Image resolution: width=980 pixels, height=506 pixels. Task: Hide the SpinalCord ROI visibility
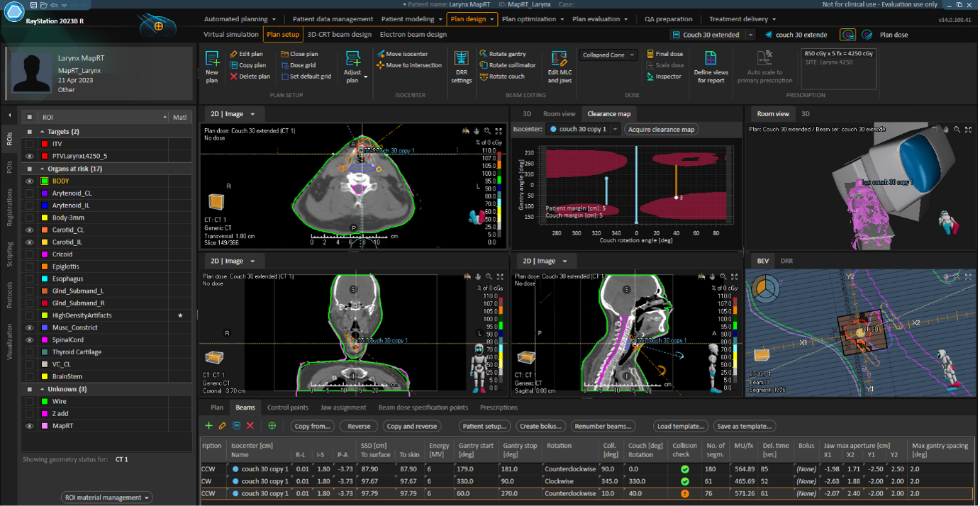pos(30,340)
